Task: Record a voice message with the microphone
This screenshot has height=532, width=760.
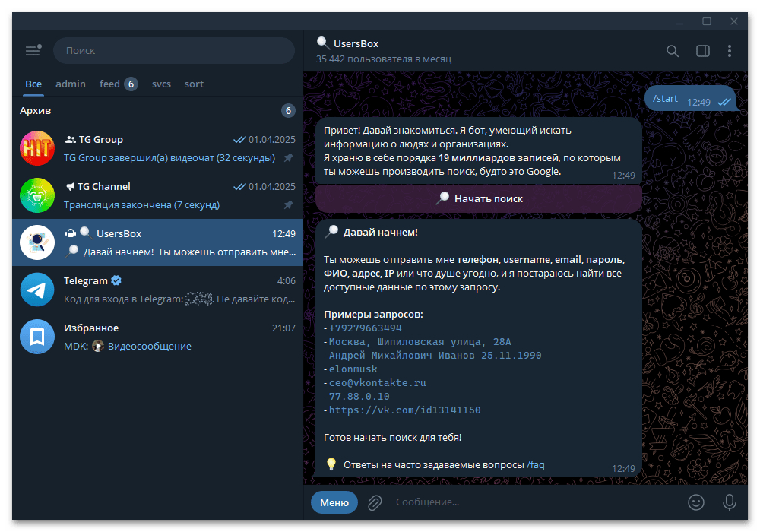Action: [730, 502]
